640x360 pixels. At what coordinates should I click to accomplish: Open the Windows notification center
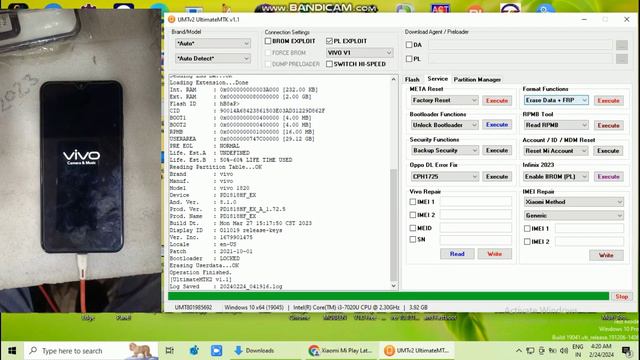click(x=627, y=351)
